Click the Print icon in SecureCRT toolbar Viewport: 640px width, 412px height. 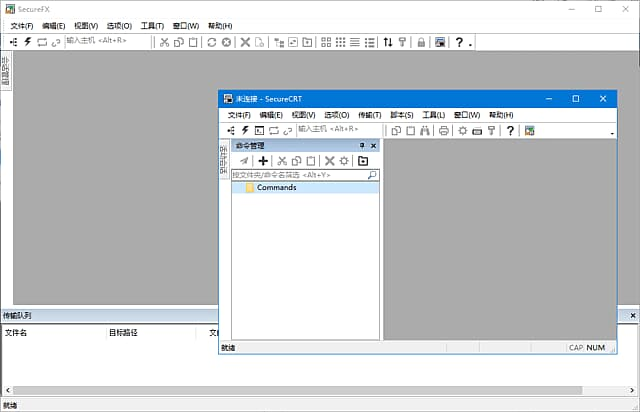click(443, 130)
